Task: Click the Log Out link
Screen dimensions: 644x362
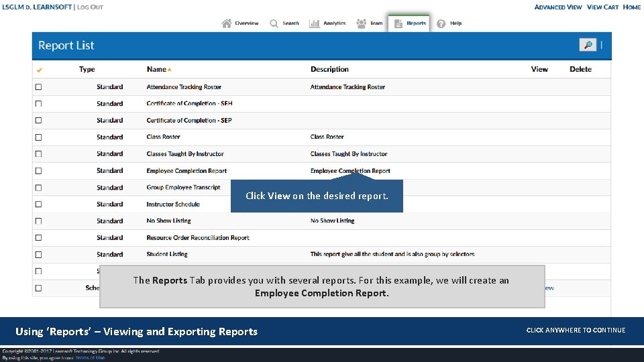Action: coord(90,7)
